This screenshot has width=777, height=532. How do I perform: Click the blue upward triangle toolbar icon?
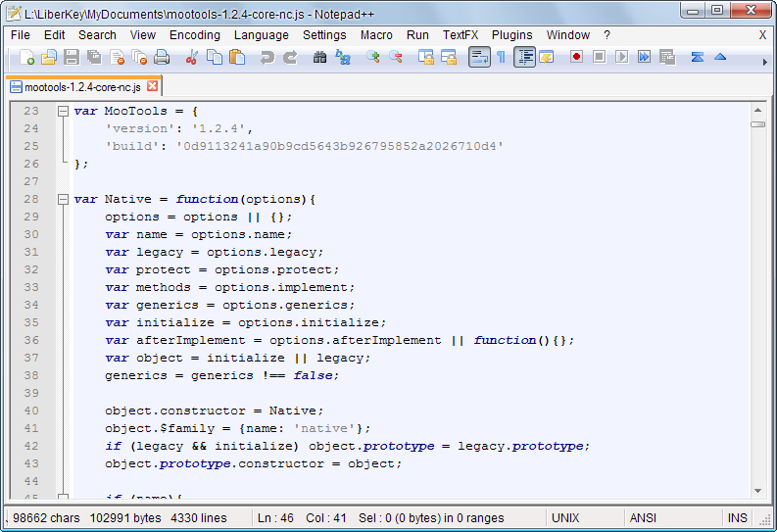point(720,58)
